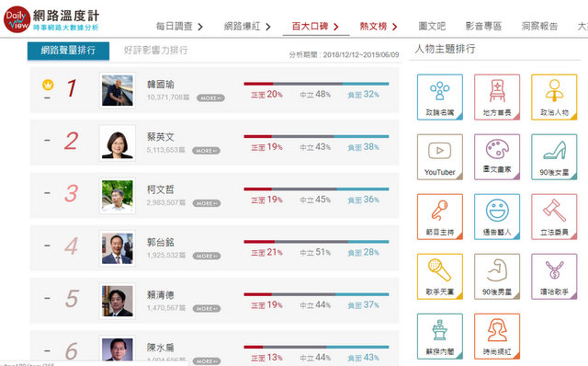The image size is (588, 366).
Task: Select the 時尚網紅 category icon
Action: point(497,337)
